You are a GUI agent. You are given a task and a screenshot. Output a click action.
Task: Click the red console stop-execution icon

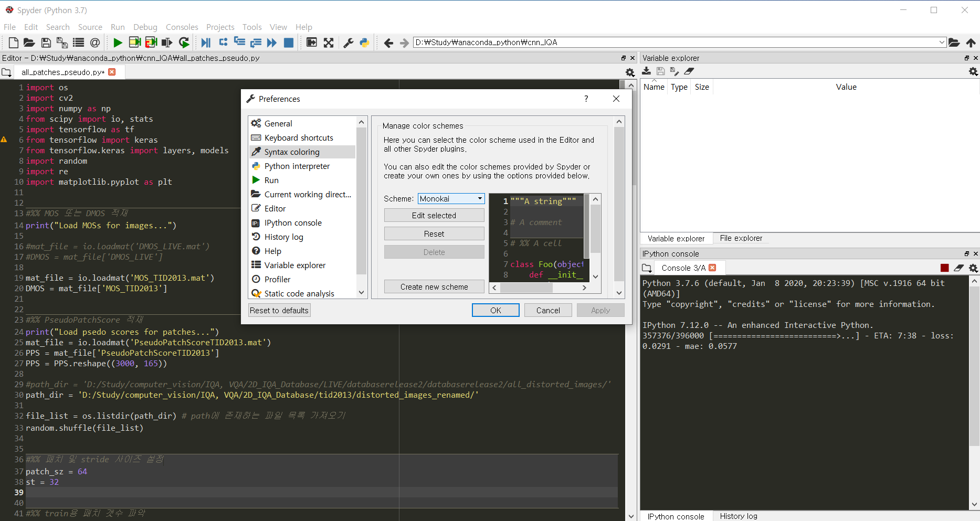click(x=945, y=268)
